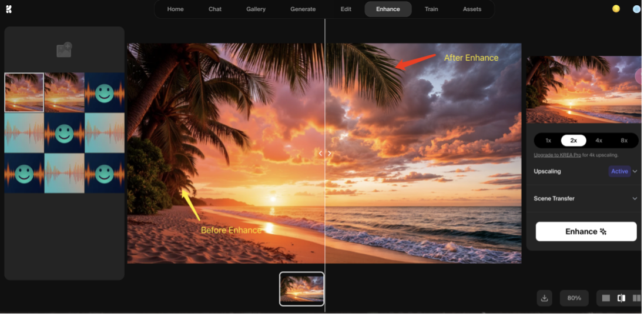The image size is (644, 316).
Task: Click the yellow coin icon
Action: coord(616,9)
